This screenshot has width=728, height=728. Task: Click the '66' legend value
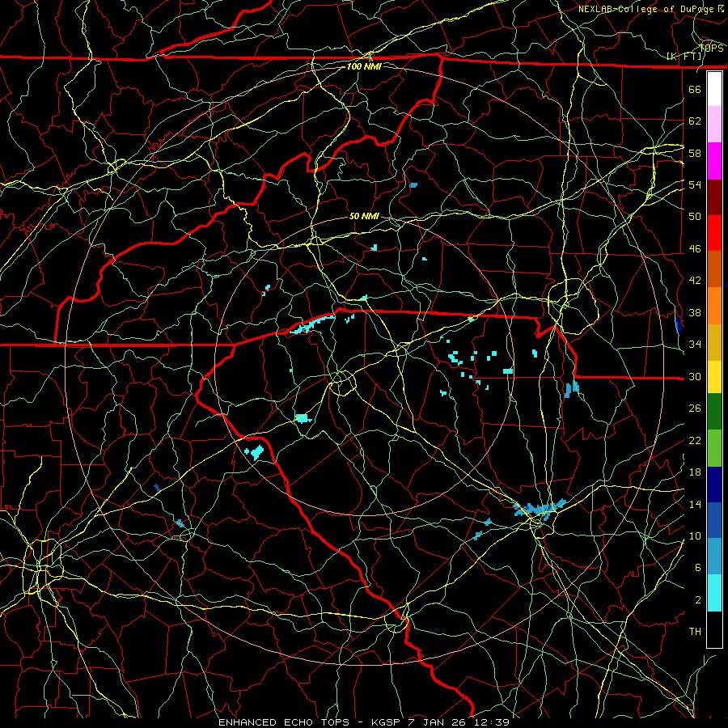695,89
